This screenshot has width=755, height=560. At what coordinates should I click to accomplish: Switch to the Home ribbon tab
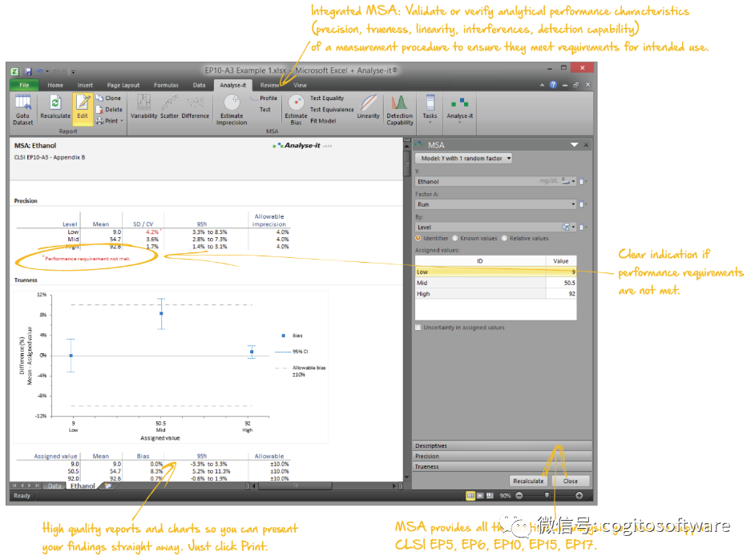pos(55,85)
